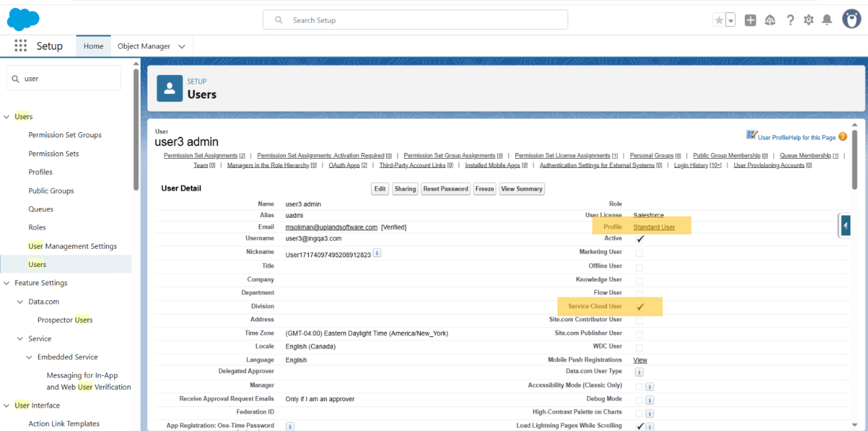Click the Search Setup input field
Screen dimensions: 868x431
415,20
